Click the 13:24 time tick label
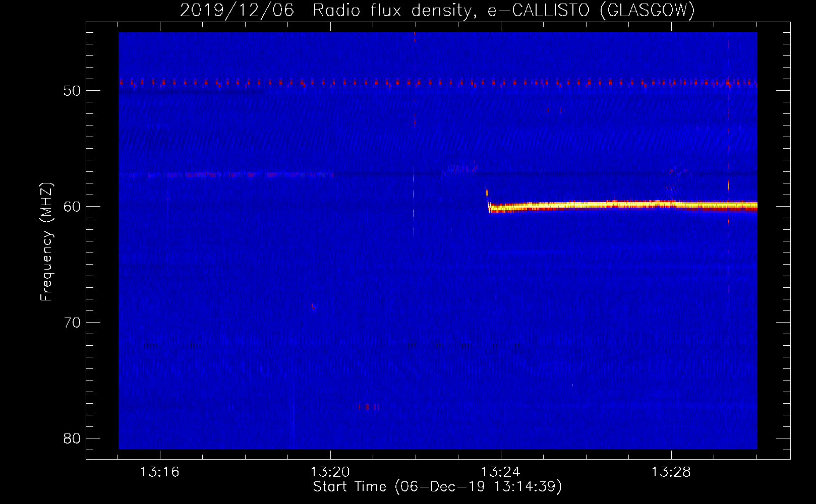The image size is (816, 504). point(501,472)
